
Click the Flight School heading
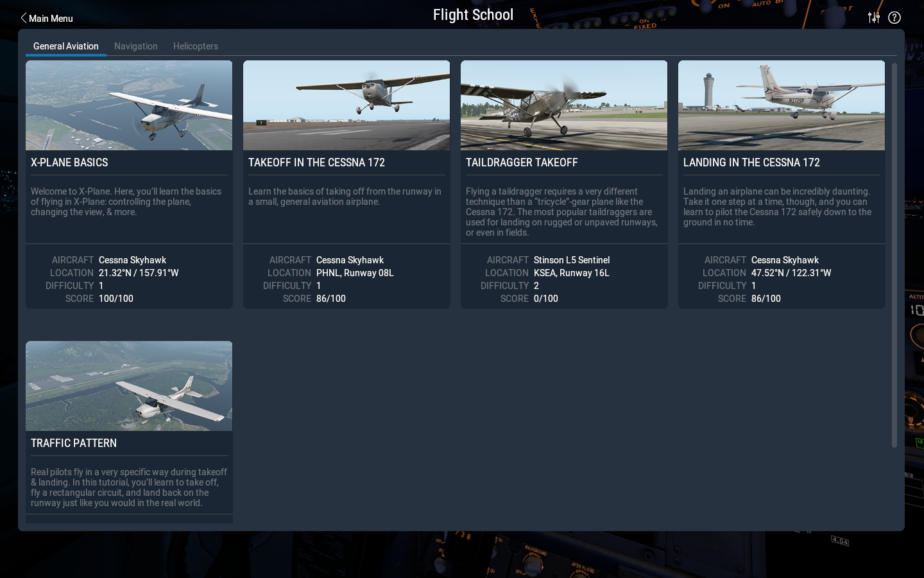point(474,15)
